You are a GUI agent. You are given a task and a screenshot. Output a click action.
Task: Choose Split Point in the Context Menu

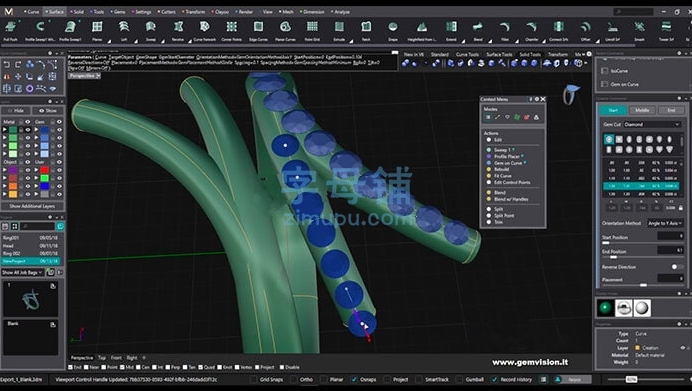point(504,215)
